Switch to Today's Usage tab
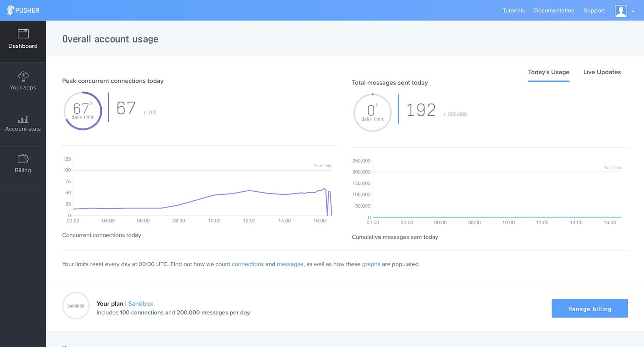The width and height of the screenshot is (644, 347). pos(549,72)
